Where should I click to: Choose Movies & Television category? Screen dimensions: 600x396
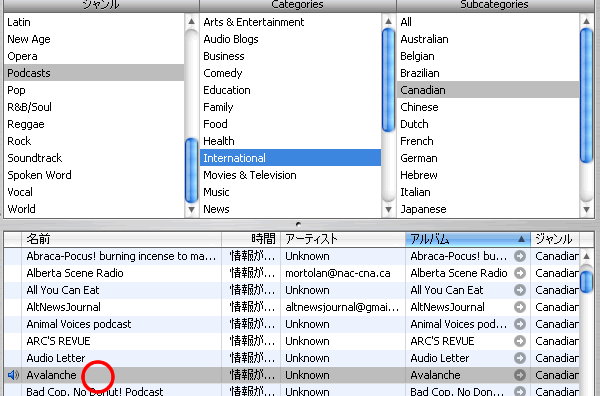tap(291, 175)
